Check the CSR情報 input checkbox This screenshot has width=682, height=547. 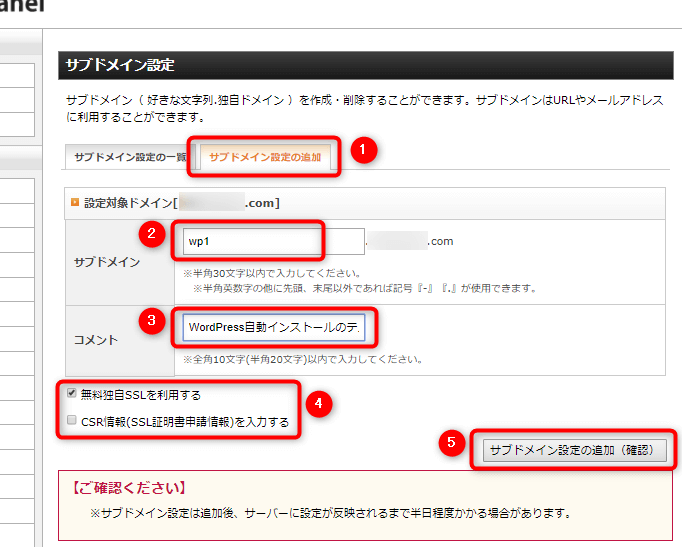click(71, 421)
